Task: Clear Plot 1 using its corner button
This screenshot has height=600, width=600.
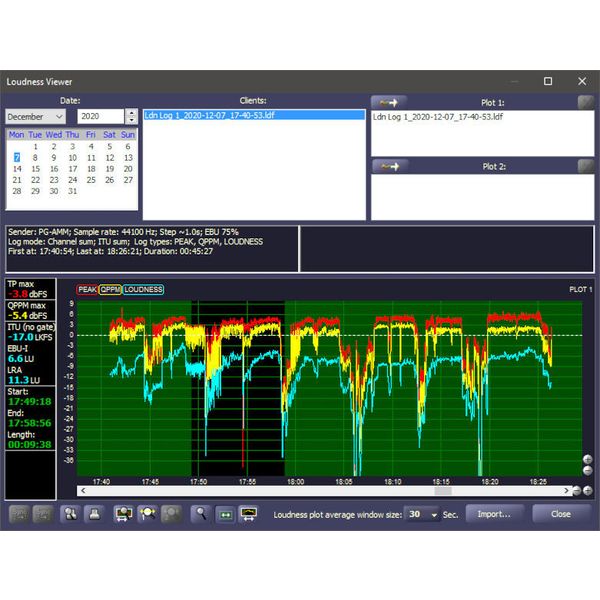Action: pos(585,101)
